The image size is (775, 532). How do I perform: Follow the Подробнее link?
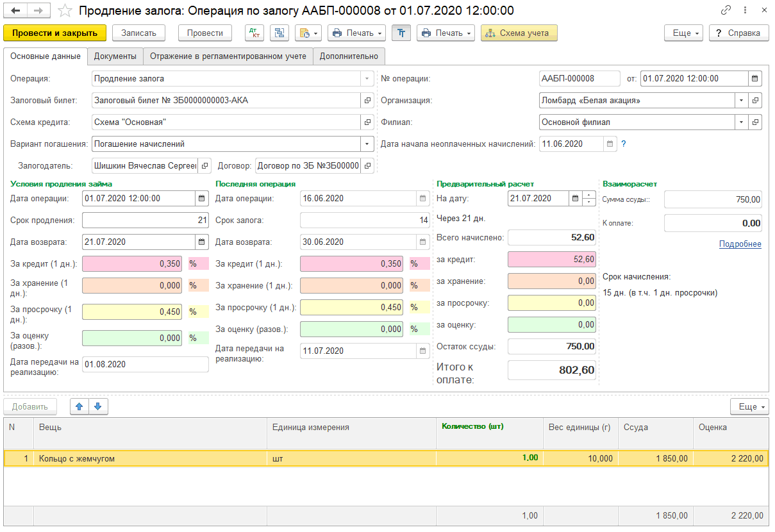(x=740, y=244)
